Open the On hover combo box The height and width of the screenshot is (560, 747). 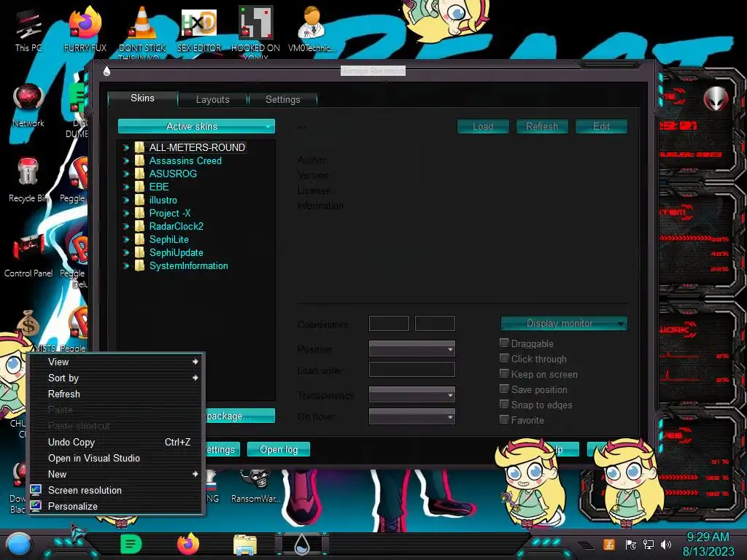(x=412, y=416)
